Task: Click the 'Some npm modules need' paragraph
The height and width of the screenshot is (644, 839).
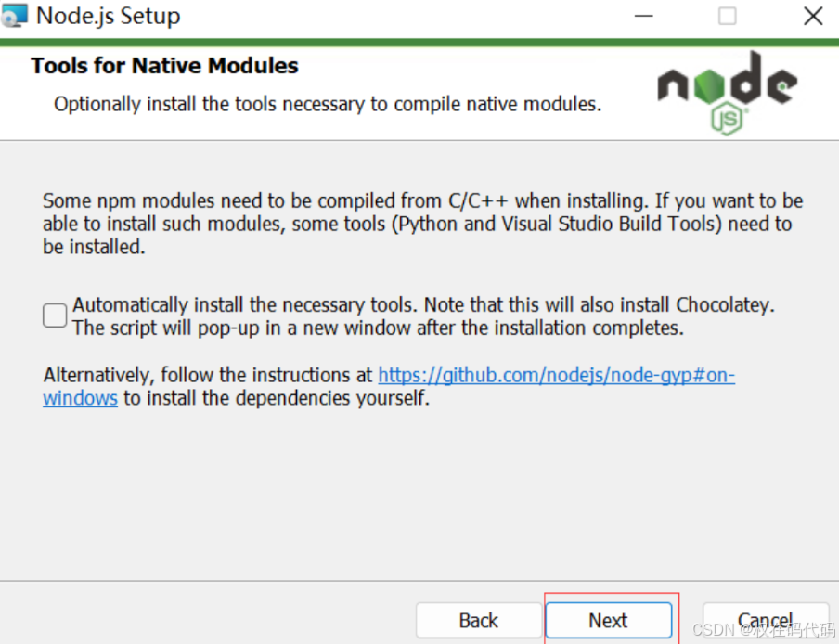Action: 422,224
